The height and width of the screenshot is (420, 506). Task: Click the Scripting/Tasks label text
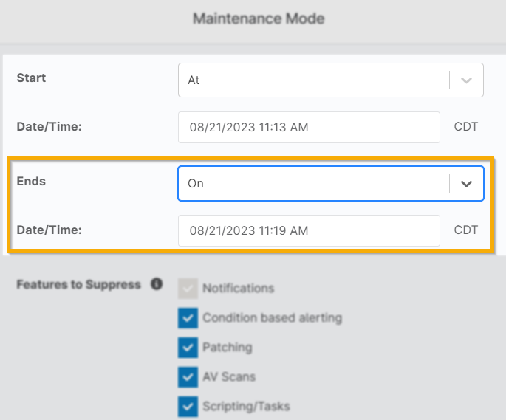(x=246, y=406)
